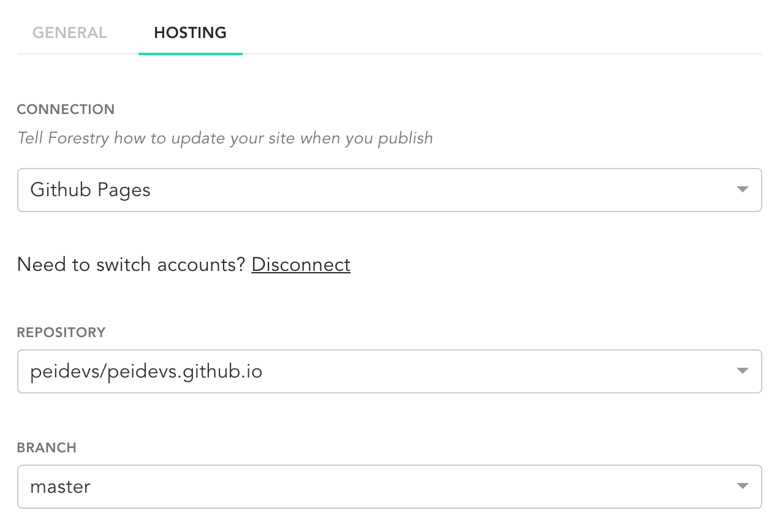Open the Connection dropdown showing Github Pages

[389, 190]
